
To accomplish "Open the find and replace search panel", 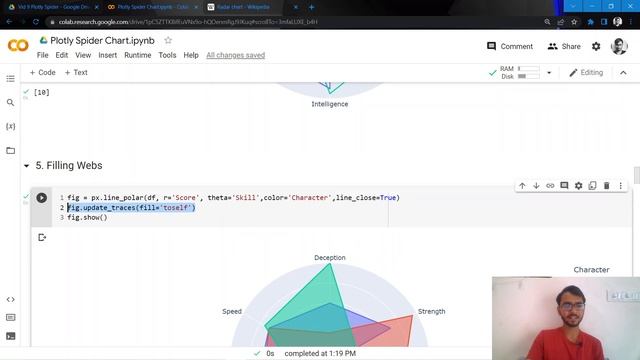I will point(11,102).
